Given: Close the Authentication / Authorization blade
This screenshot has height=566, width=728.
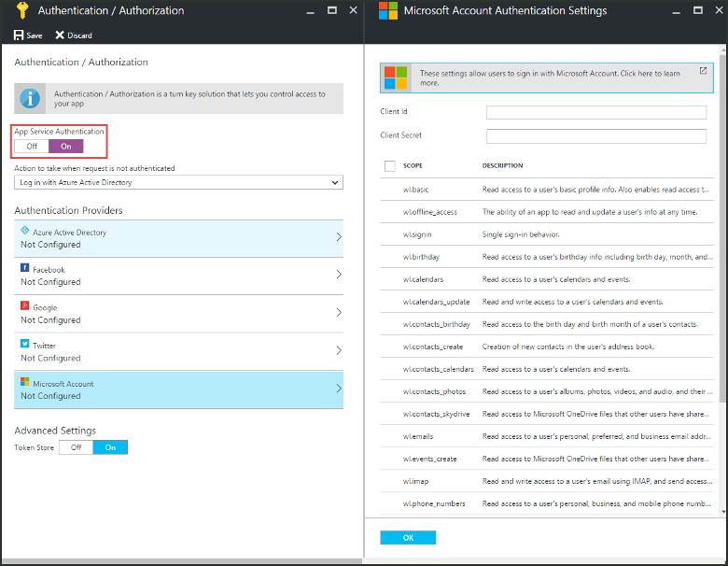Looking at the screenshot, I should (354, 10).
